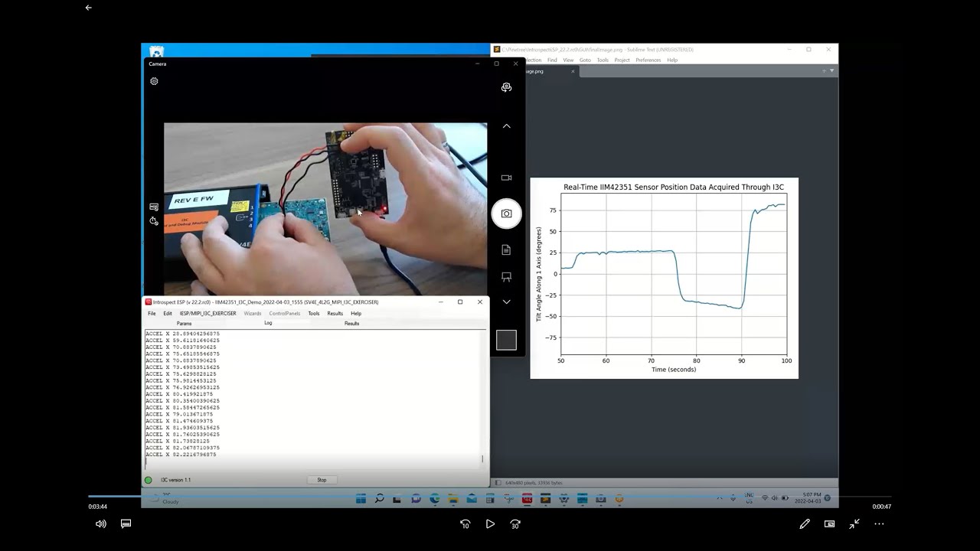Open Windows Start menu in taskbar
This screenshot has height=551, width=980.
click(x=361, y=499)
